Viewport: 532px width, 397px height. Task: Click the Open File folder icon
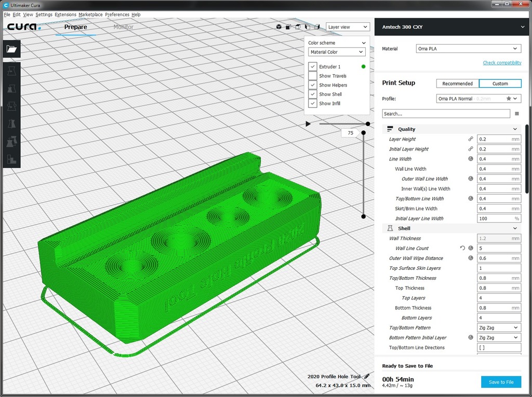click(x=11, y=49)
